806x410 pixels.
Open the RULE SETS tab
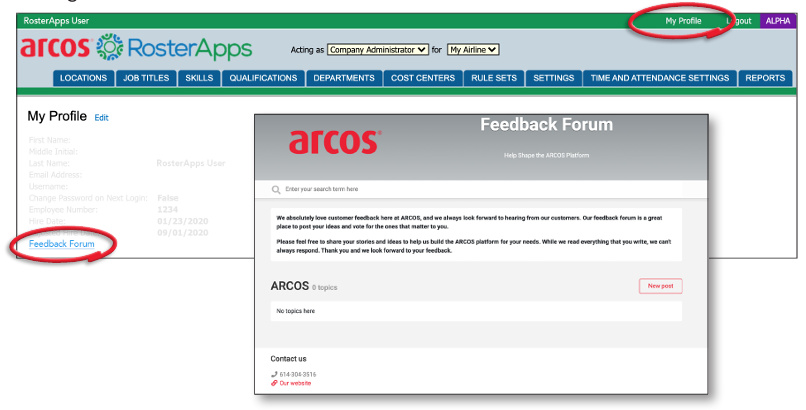[x=494, y=78]
